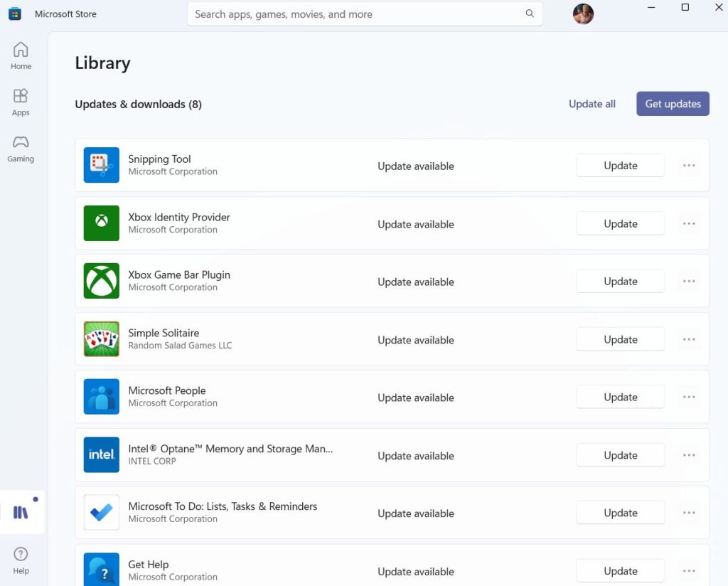Select Xbox Identity Provider title text
This screenshot has width=728, height=586.
pyautogui.click(x=178, y=217)
